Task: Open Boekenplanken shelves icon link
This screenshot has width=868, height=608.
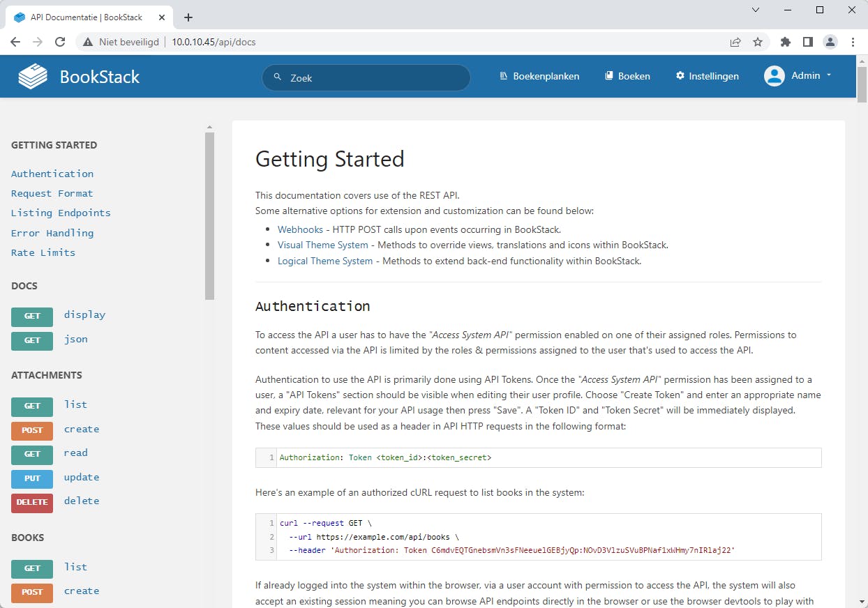Action: 504,76
